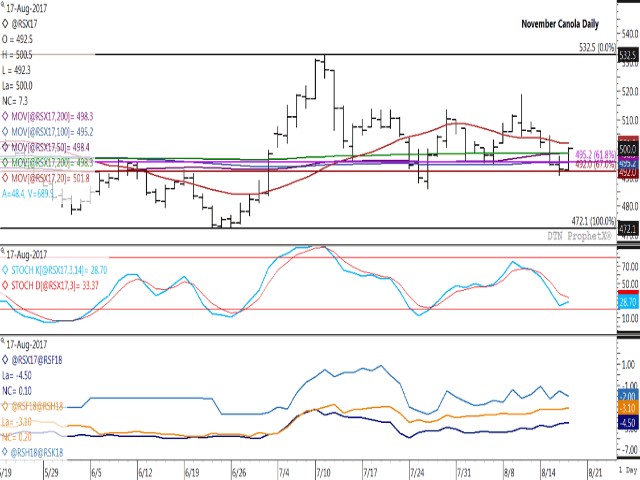This screenshot has height=480, width=640.
Task: Click the purple diamond beside the top MOV[@RSX17,200] entry
Action: (5, 117)
